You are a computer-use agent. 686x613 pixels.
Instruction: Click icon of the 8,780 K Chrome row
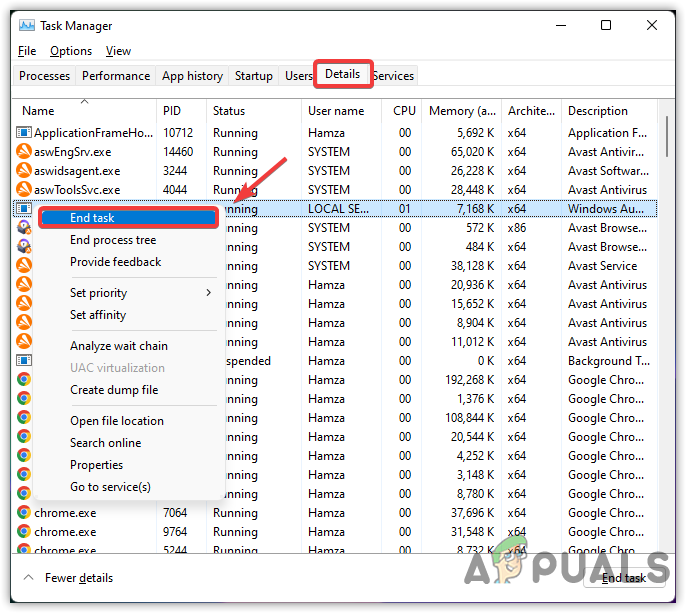click(x=24, y=493)
